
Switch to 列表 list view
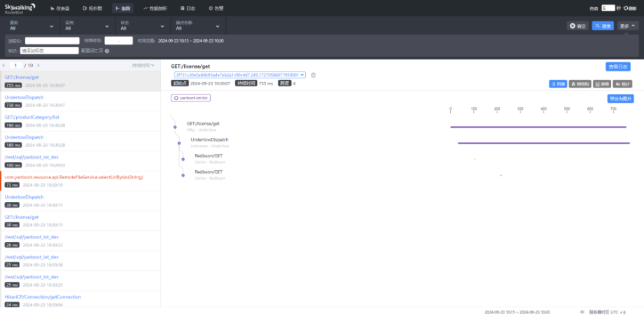558,84
